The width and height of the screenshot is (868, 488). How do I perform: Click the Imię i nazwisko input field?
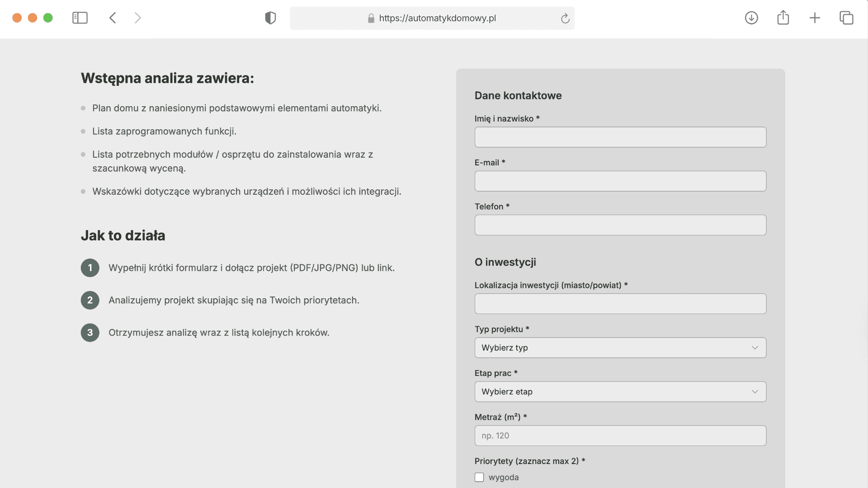click(x=620, y=137)
